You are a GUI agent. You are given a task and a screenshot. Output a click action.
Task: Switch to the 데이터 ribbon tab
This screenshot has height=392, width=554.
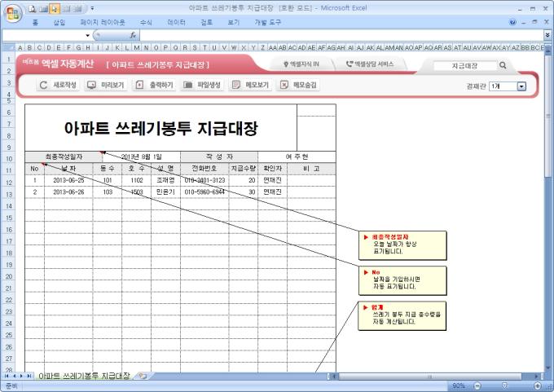(x=176, y=23)
